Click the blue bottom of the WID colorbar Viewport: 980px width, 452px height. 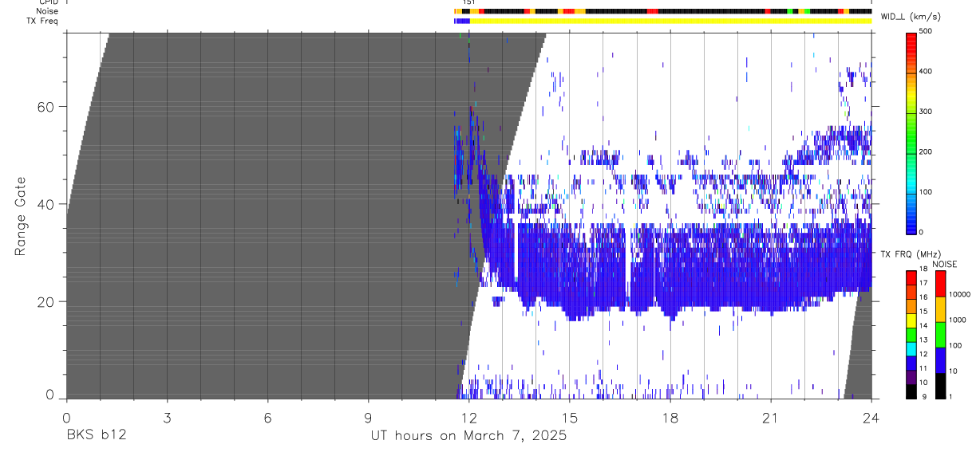point(911,226)
